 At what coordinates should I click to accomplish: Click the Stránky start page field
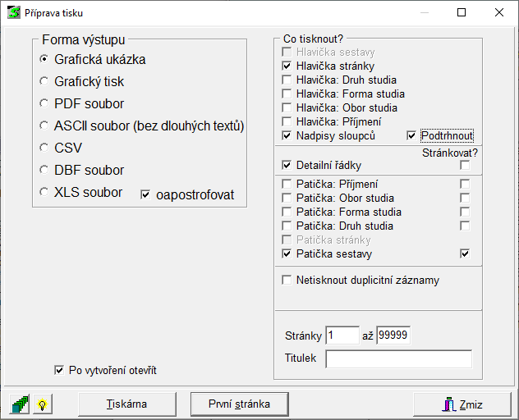point(342,336)
